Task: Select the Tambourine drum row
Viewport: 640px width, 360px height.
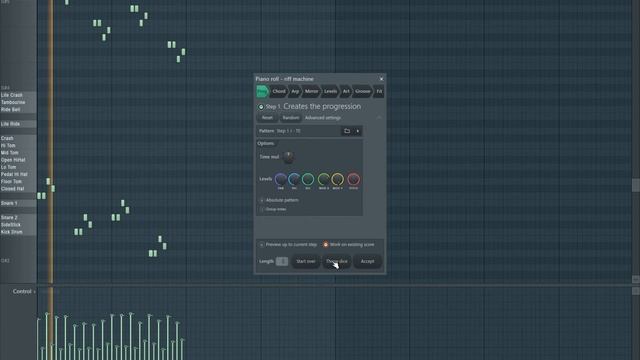Action: 18,102
